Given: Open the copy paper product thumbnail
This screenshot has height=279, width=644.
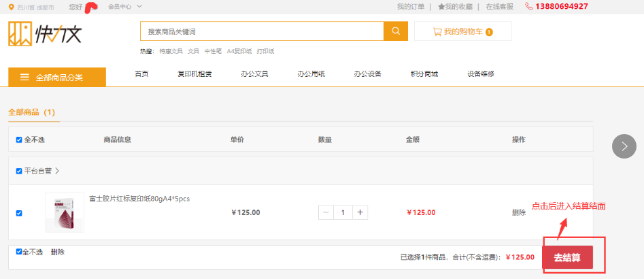Looking at the screenshot, I should pos(65,212).
